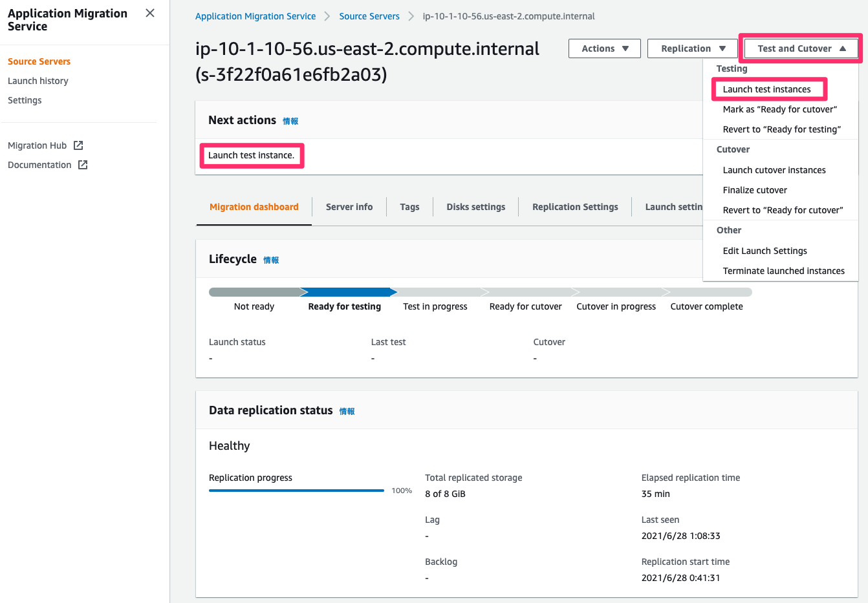Click the "35 min" elapsed time value
Image resolution: width=868 pixels, height=603 pixels.
(x=656, y=494)
